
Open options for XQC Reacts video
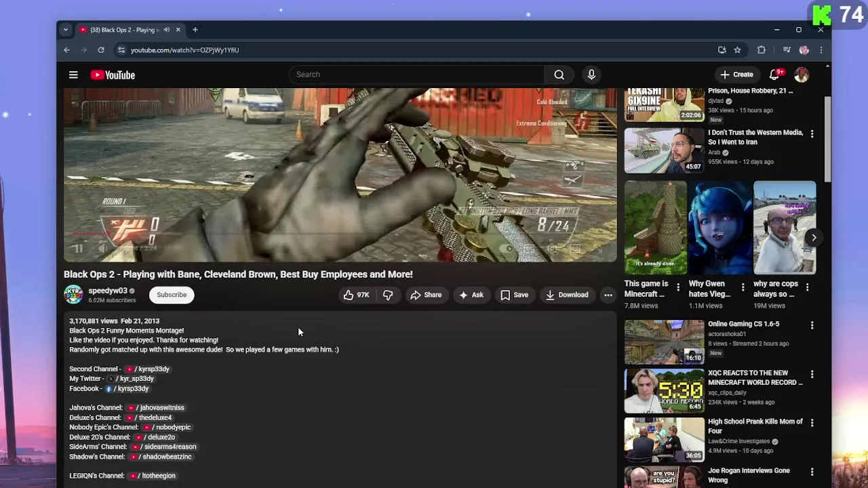tap(812, 374)
